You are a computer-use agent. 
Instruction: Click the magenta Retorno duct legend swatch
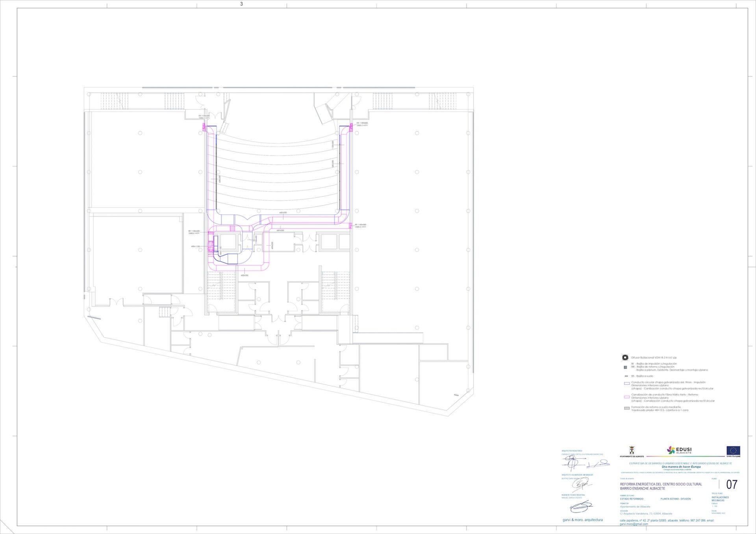626,397
